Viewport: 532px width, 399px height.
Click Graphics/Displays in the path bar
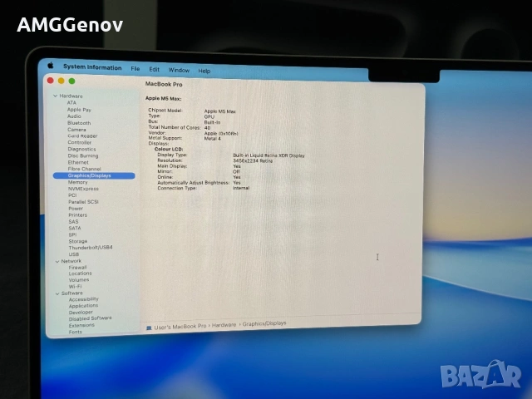pos(264,323)
